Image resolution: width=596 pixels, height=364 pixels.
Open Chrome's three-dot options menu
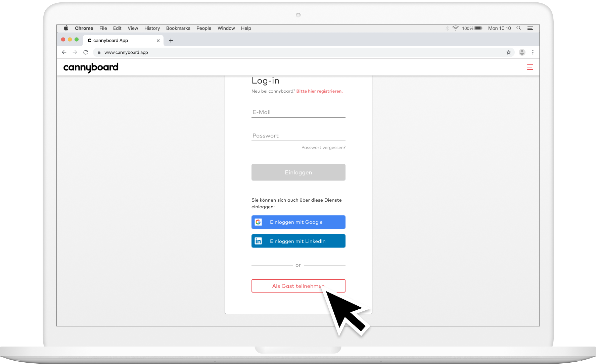pos(533,52)
